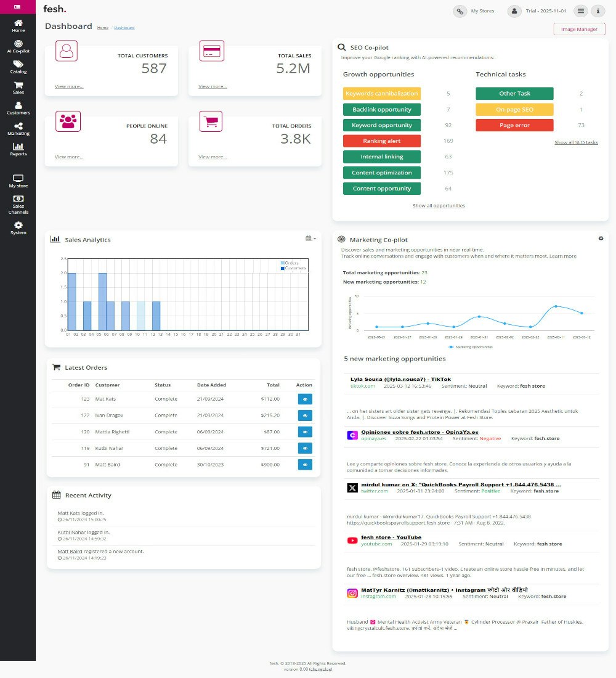This screenshot has width=616, height=678.
Task: Select Sales from the sidebar navigation
Action: pos(18,88)
